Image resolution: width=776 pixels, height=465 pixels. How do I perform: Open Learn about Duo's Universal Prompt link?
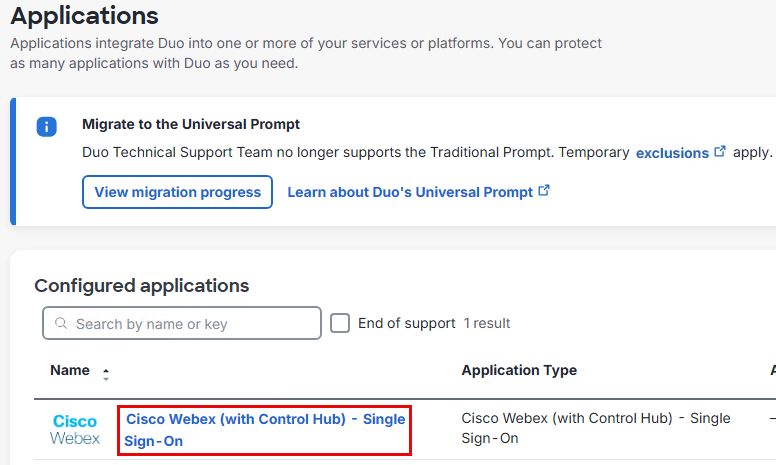point(410,192)
